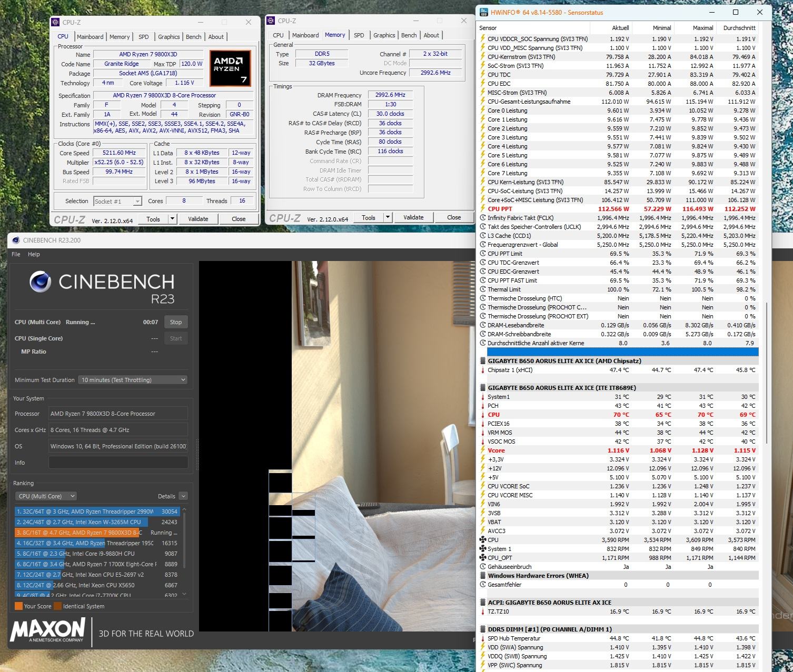793x672 pixels.
Task: Click the AMD Ryzen 7 logo in CPU-Z
Action: click(x=230, y=68)
